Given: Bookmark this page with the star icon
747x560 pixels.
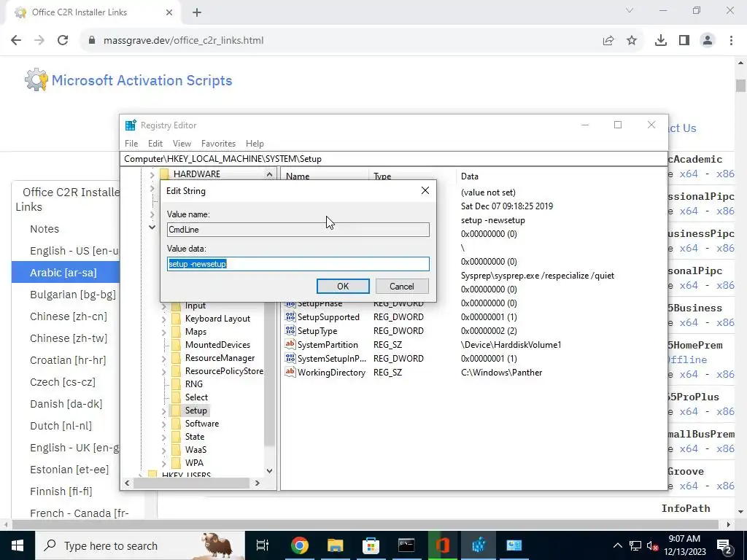Looking at the screenshot, I should 632,41.
